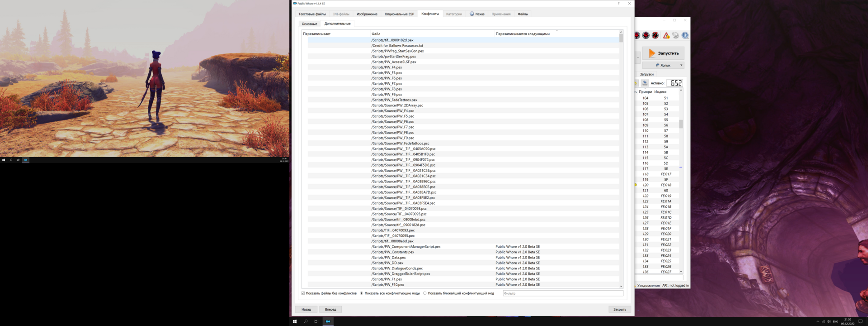Click the API: not logged in status
The width and height of the screenshot is (868, 326).
(675, 285)
